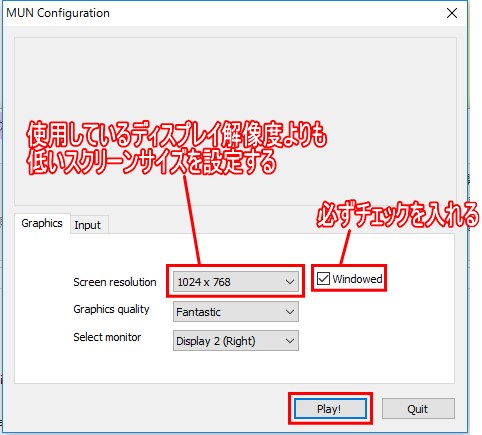
Task: Open the Select monitor Display 2 dropdown
Action: click(236, 341)
